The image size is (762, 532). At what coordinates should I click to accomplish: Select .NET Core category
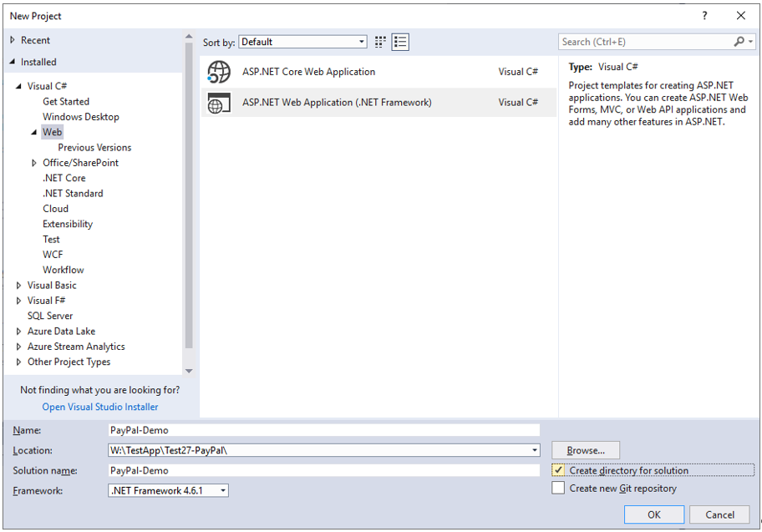(x=64, y=178)
